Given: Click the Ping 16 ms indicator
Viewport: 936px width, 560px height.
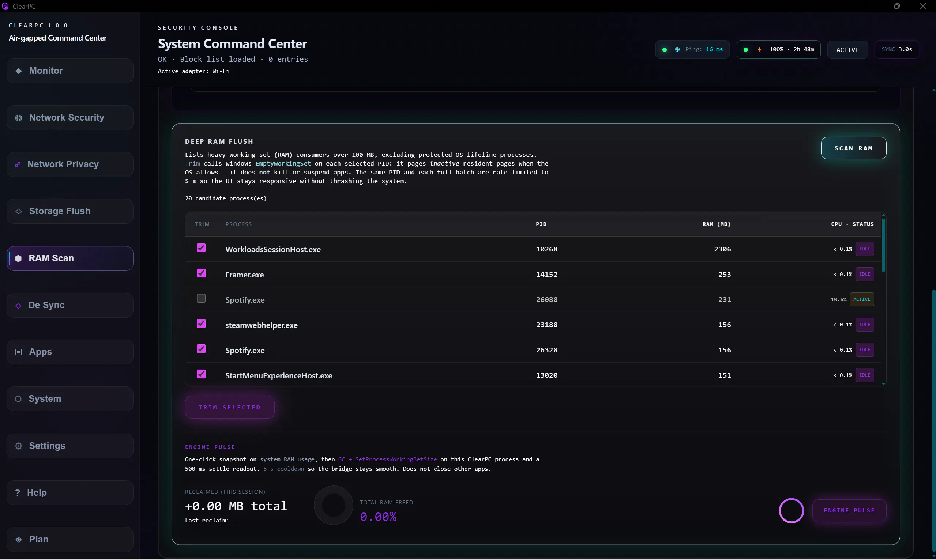Looking at the screenshot, I should [692, 49].
